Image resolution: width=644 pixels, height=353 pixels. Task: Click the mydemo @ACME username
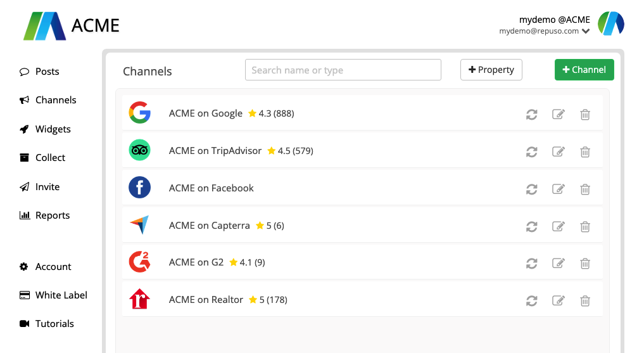click(555, 19)
